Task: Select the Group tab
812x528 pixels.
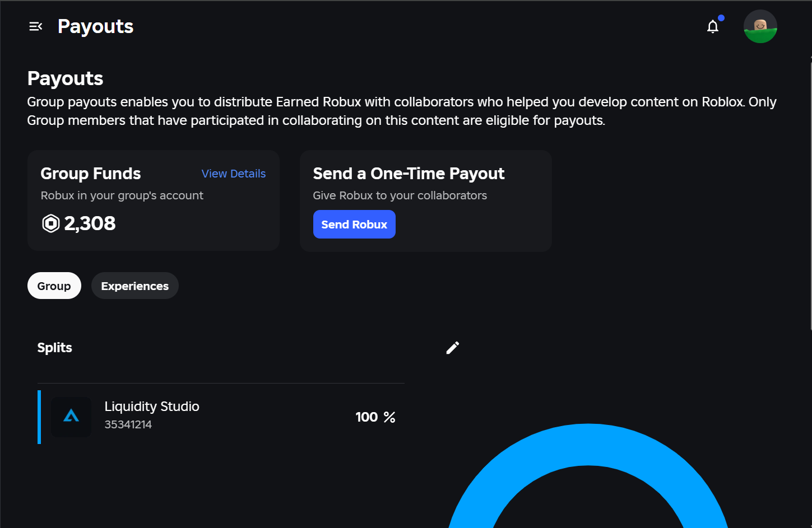Action: [54, 286]
